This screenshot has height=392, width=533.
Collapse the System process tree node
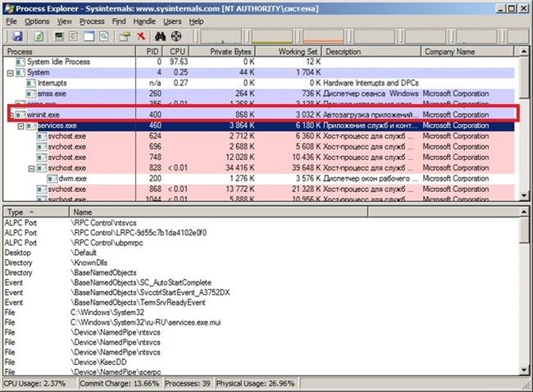(10, 73)
